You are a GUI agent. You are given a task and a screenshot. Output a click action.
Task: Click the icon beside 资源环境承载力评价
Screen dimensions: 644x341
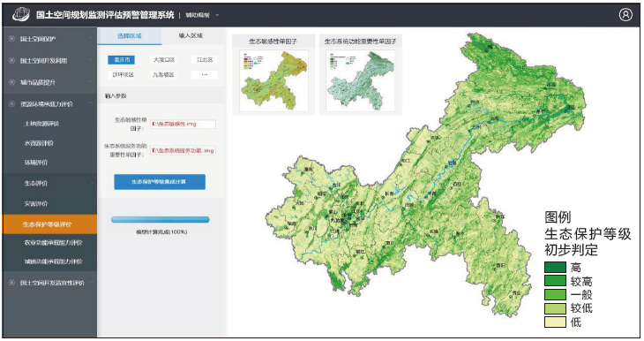point(11,104)
